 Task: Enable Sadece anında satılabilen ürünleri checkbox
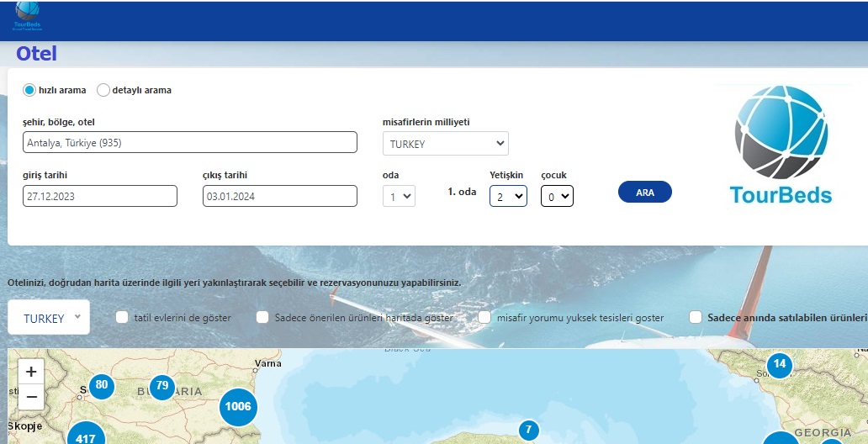point(696,317)
